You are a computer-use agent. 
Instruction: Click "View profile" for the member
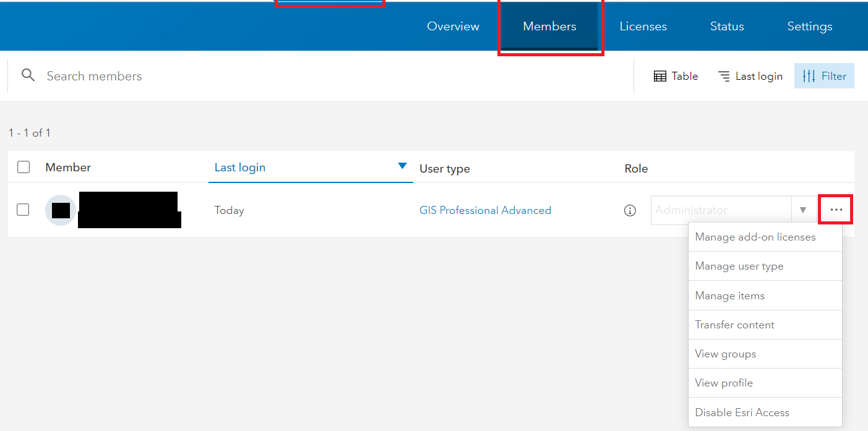(724, 383)
